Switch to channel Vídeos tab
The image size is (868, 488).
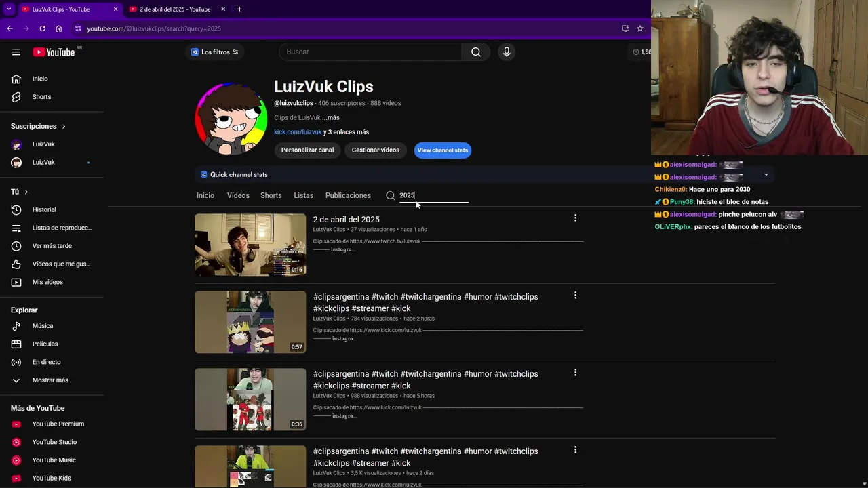[238, 195]
